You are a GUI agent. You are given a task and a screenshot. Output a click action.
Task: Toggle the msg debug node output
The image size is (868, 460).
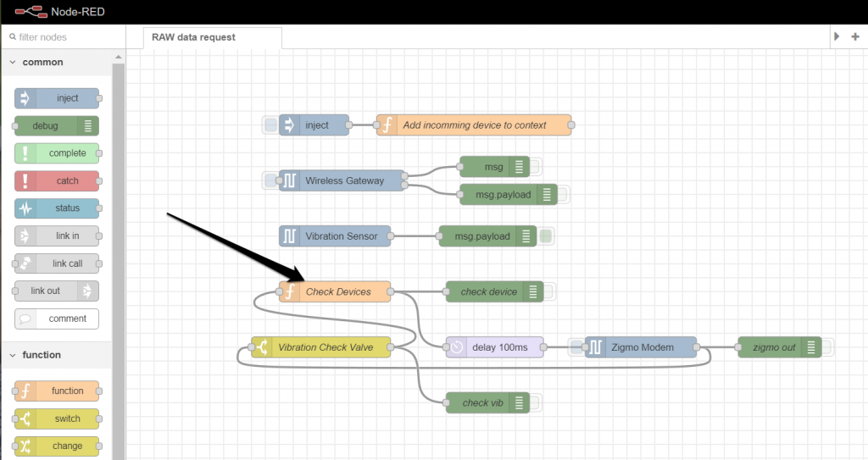pos(535,167)
